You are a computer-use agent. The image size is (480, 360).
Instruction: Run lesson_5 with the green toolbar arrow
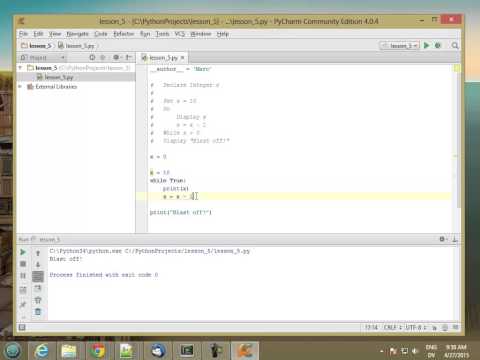[426, 45]
